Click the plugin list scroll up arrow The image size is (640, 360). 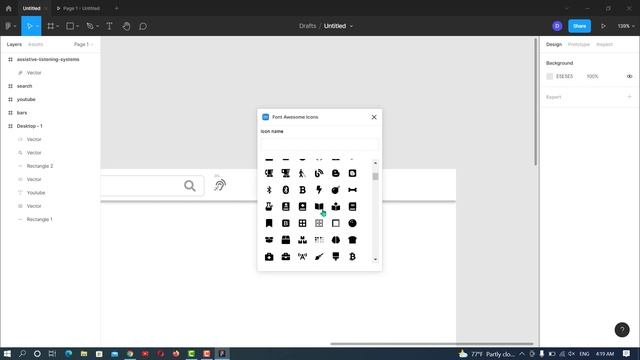coord(375,163)
